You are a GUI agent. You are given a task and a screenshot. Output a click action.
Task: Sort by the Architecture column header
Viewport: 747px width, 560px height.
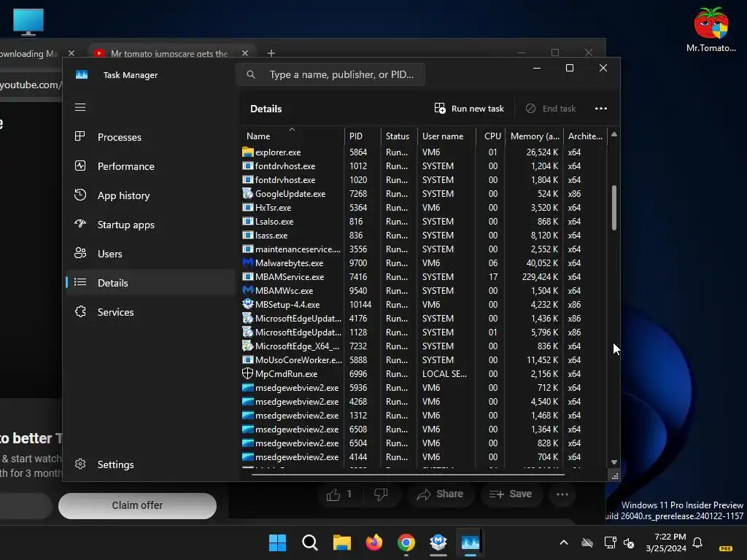(585, 136)
